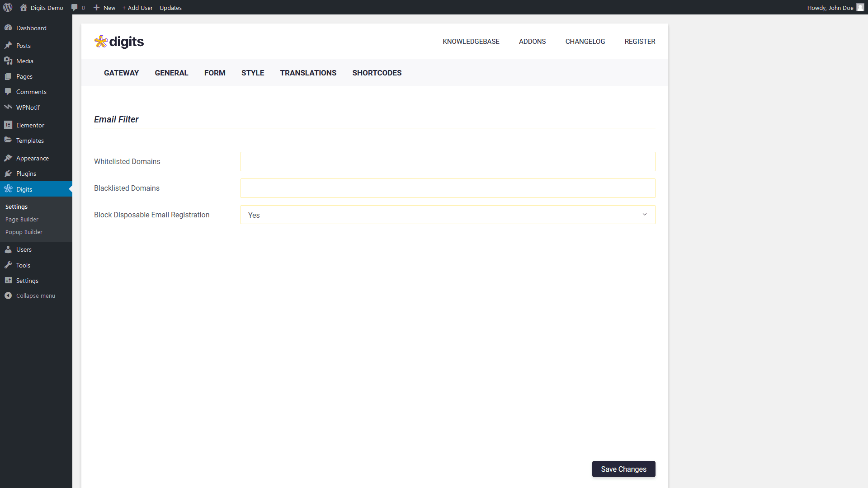The width and height of the screenshot is (868, 488).
Task: Select the TRANSLATIONS tab
Action: [308, 73]
